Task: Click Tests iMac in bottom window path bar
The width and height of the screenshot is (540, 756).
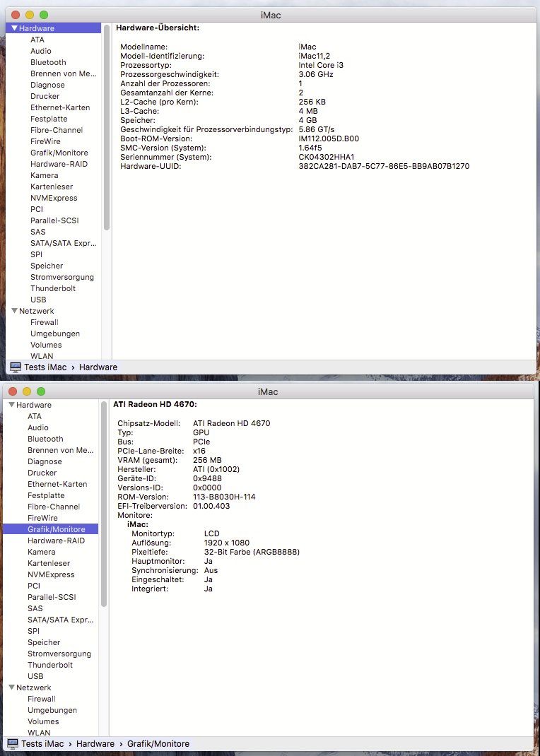Action: point(42,744)
